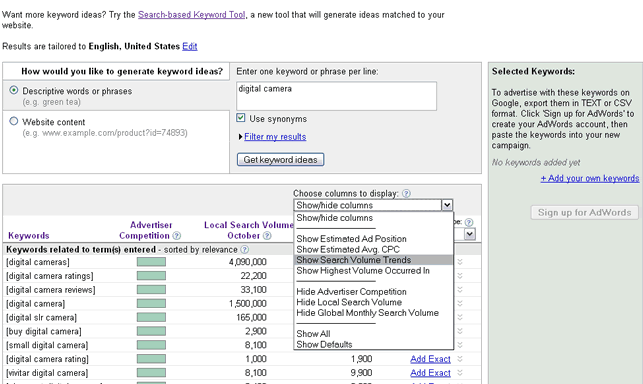Screen dimensions: 643x384
Task: Click competition bar for [digital cameras]
Action: pos(151,262)
